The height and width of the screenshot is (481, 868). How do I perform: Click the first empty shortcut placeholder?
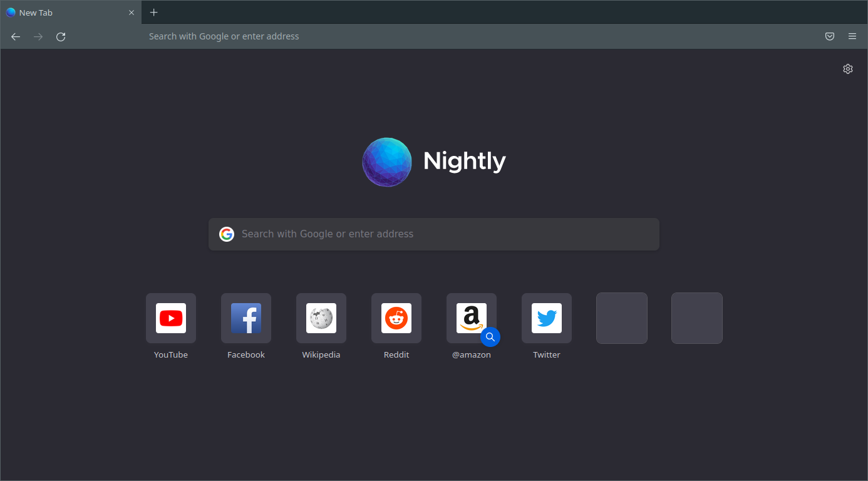click(622, 318)
